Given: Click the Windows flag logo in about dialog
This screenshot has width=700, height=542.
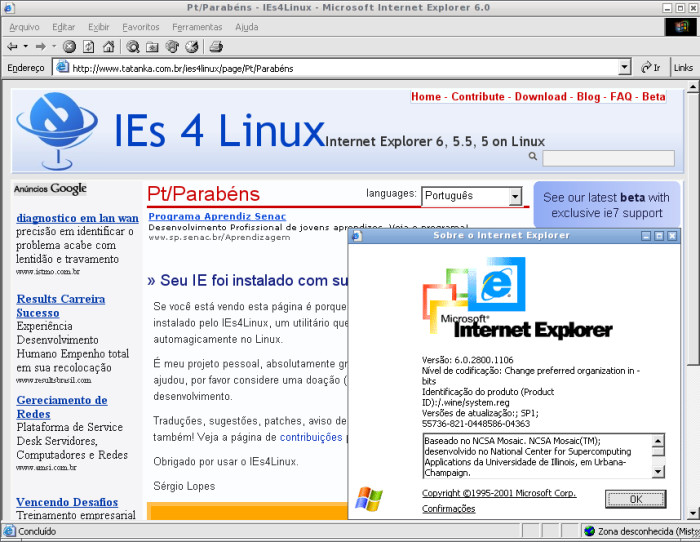Looking at the screenshot, I should click(369, 499).
